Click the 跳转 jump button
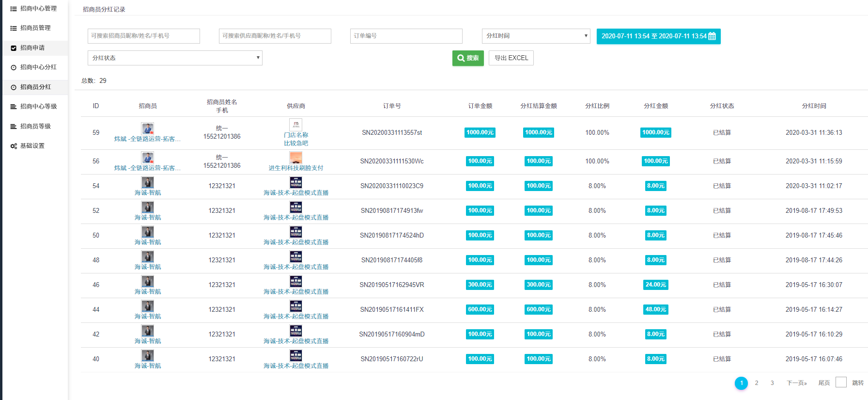This screenshot has width=868, height=400. pyautogui.click(x=858, y=383)
